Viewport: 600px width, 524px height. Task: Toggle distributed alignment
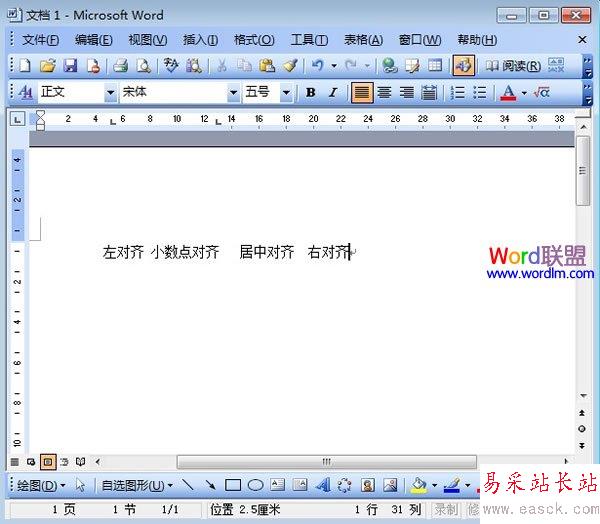429,92
